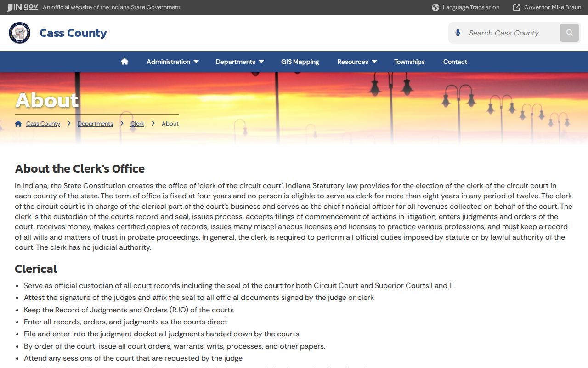
Task: Click "An official website of the Indiana State Government"
Action: pyautogui.click(x=112, y=7)
